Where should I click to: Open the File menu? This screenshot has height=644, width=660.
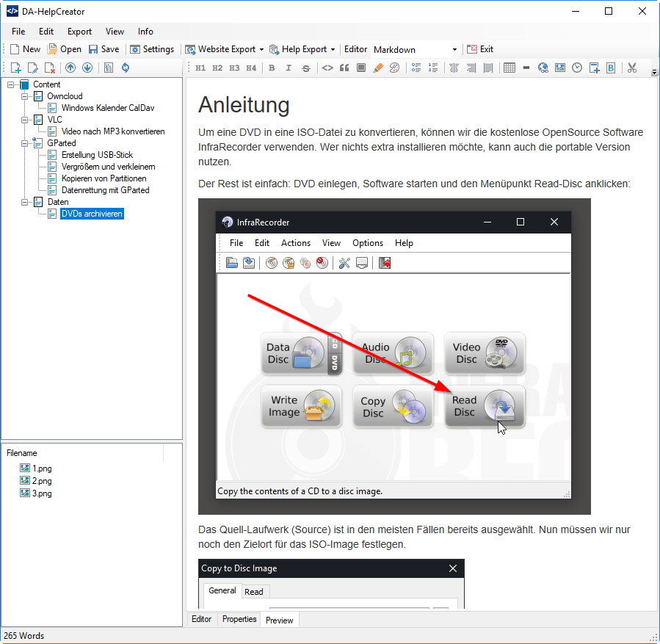18,32
